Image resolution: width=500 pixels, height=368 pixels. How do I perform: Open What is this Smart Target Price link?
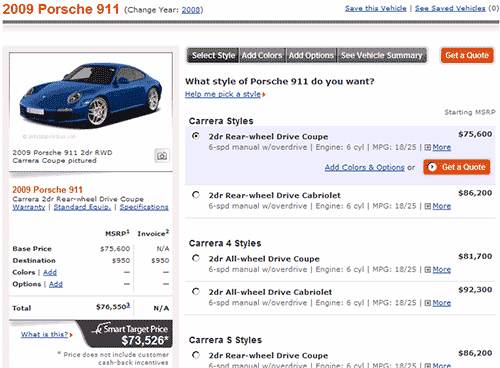pos(44,334)
